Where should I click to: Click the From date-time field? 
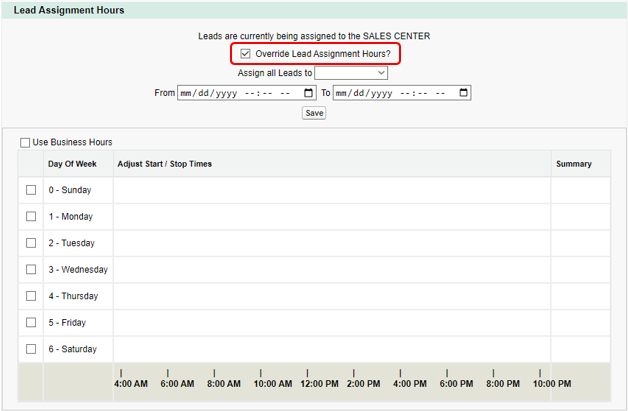[x=247, y=93]
